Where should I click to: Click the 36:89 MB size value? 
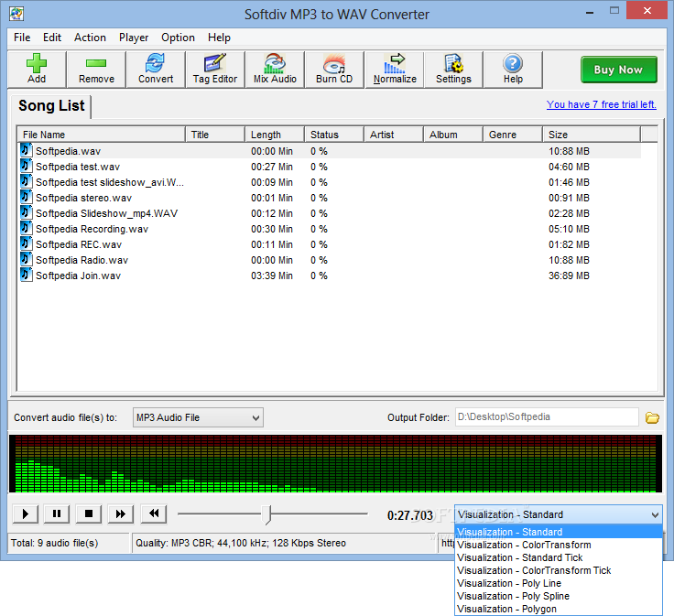point(569,276)
